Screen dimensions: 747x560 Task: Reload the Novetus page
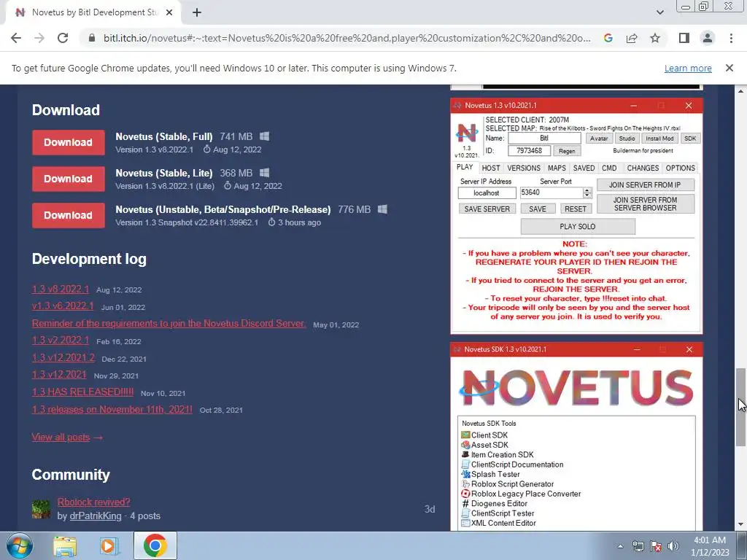tap(63, 38)
